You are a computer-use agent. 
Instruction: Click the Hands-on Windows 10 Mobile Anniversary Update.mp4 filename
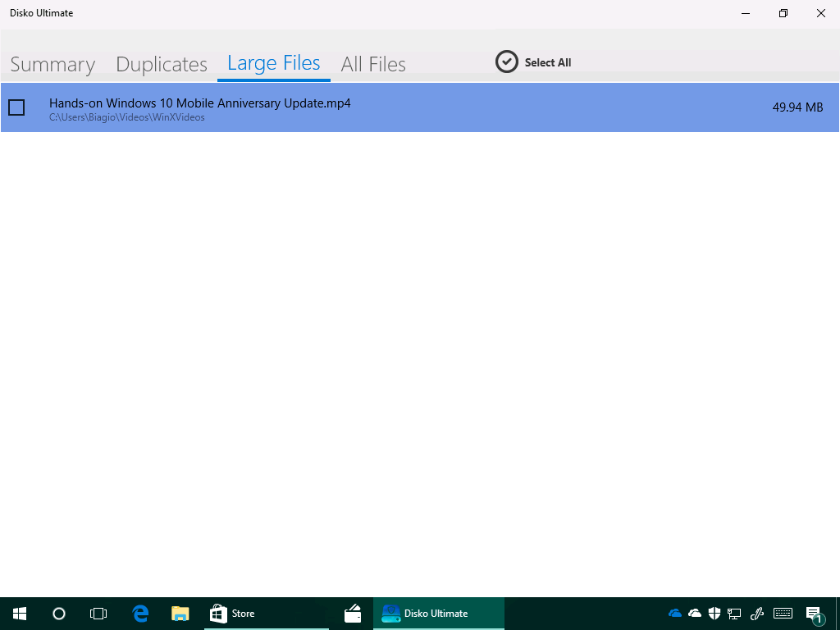200,103
